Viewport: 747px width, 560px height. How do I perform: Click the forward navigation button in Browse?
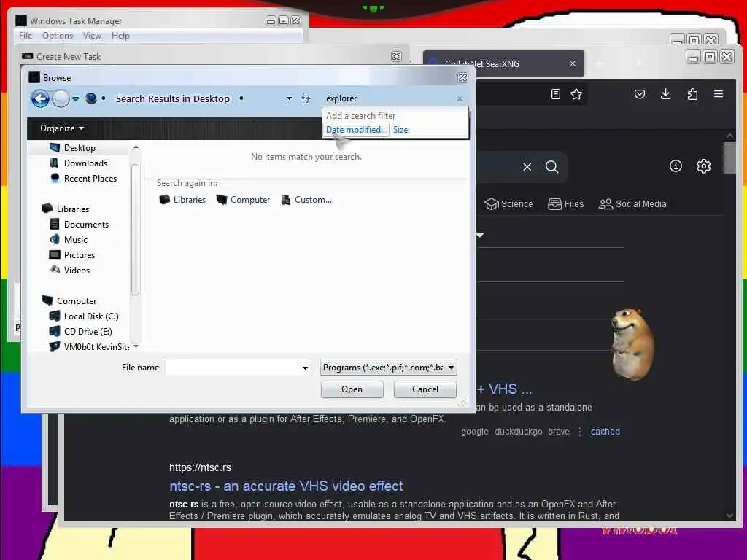tap(61, 98)
